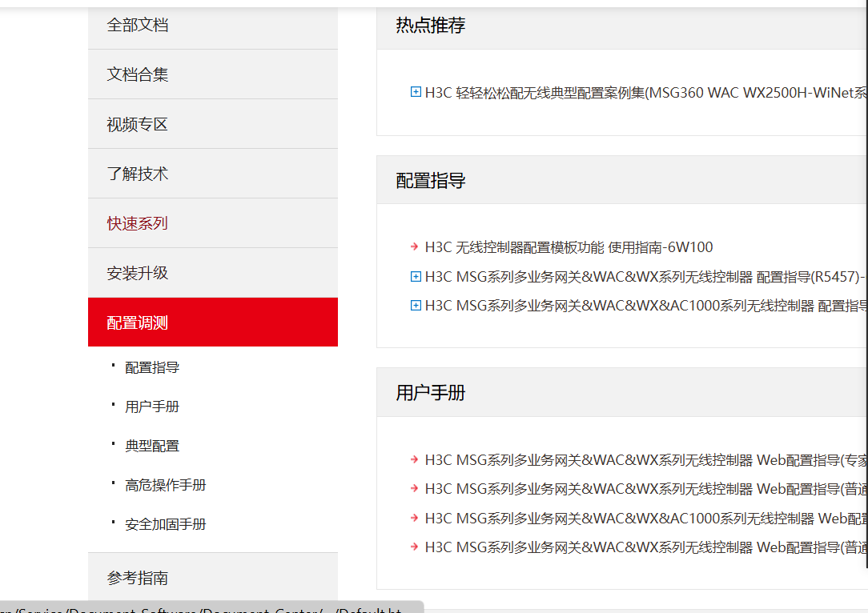Open WAC&WX&AC1000系列无线控制器 配置指导 link

pyautogui.click(x=645, y=306)
